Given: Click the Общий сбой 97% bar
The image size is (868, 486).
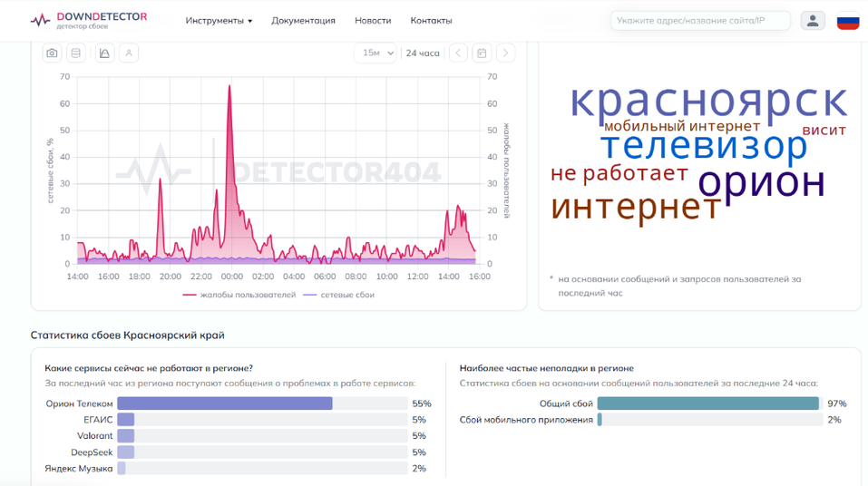Looking at the screenshot, I should (708, 403).
